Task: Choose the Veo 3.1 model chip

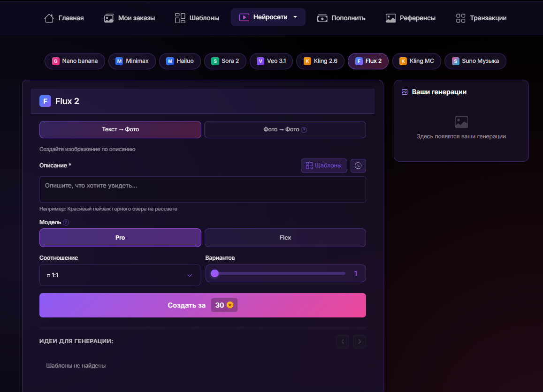Action: pyautogui.click(x=271, y=61)
